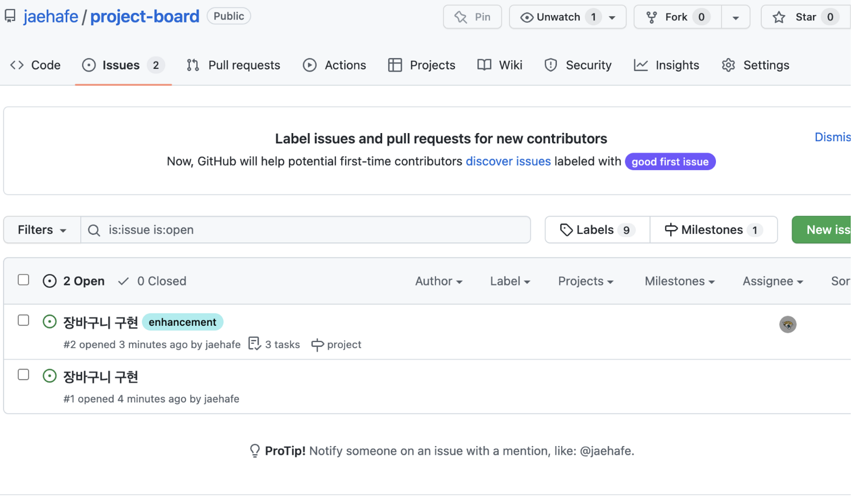Viewport: 868px width, 501px height.
Task: Expand the Filters dropdown
Action: pyautogui.click(x=42, y=230)
